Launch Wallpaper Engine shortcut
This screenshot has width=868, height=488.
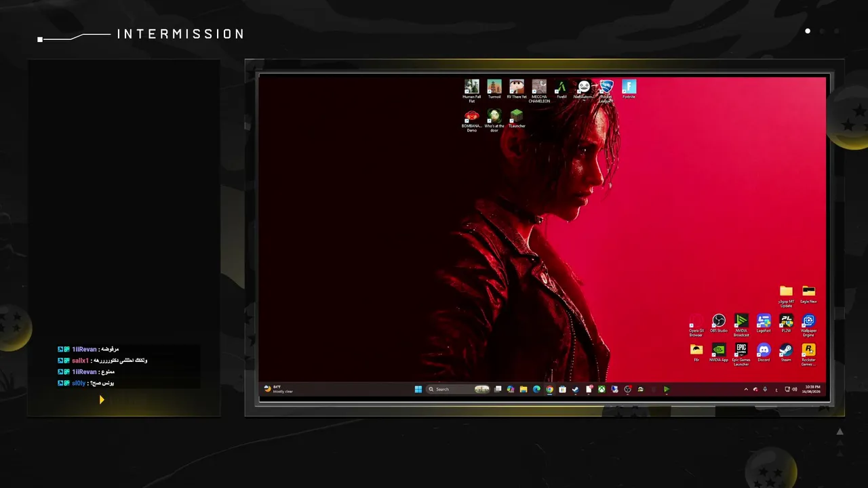(x=808, y=326)
